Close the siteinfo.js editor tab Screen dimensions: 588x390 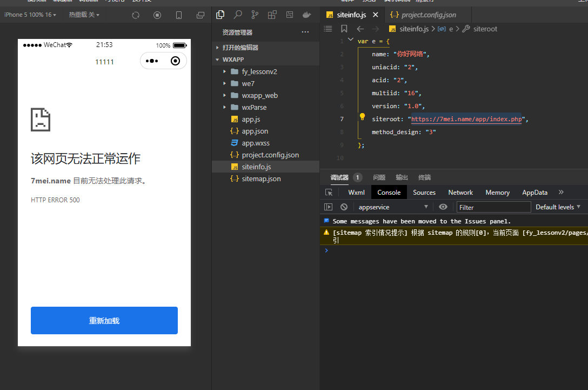pos(376,15)
